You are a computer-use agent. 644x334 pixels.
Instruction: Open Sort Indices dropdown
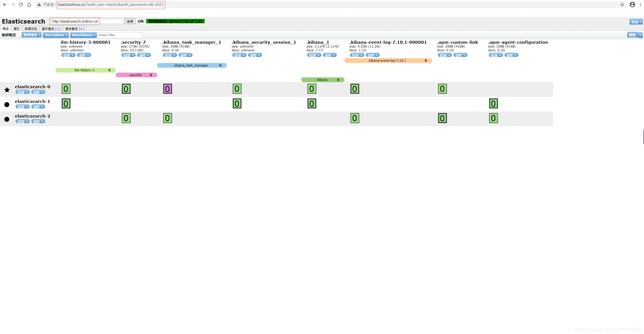(56, 35)
